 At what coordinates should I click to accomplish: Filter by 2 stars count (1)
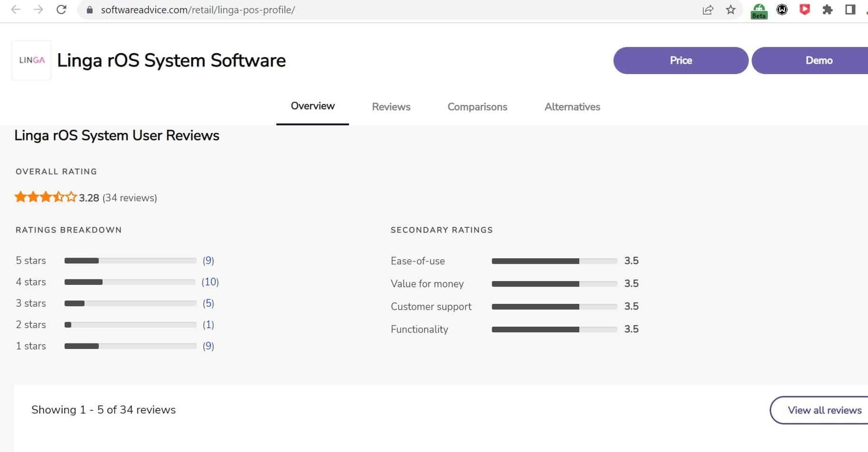(x=208, y=325)
